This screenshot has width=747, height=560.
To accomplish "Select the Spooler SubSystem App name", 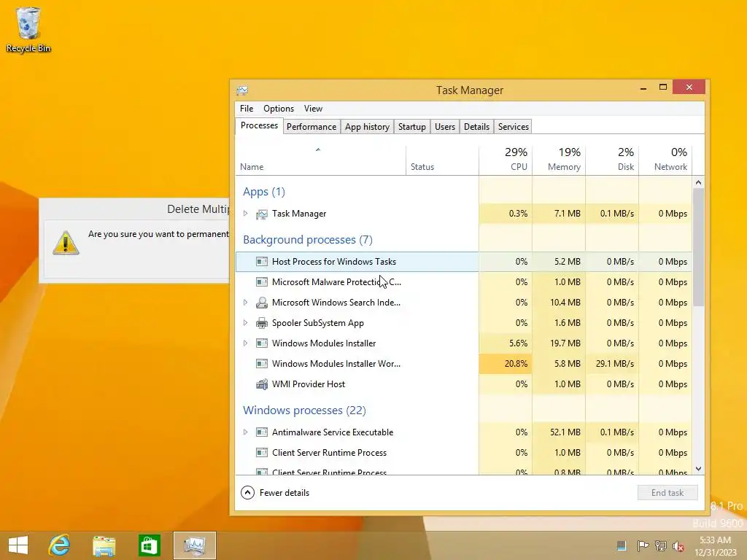I will pyautogui.click(x=318, y=323).
